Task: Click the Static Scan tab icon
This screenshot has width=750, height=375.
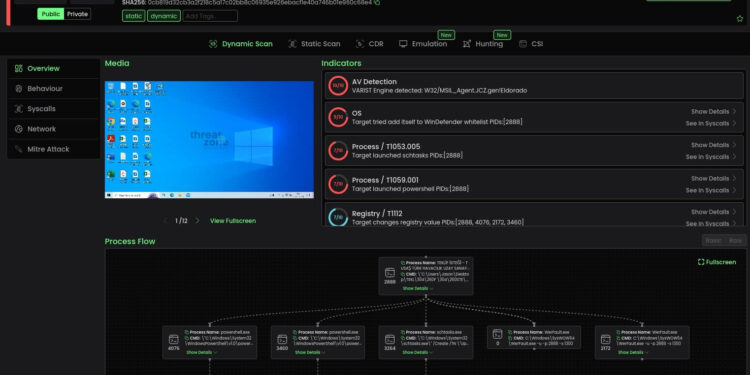Action: point(292,44)
